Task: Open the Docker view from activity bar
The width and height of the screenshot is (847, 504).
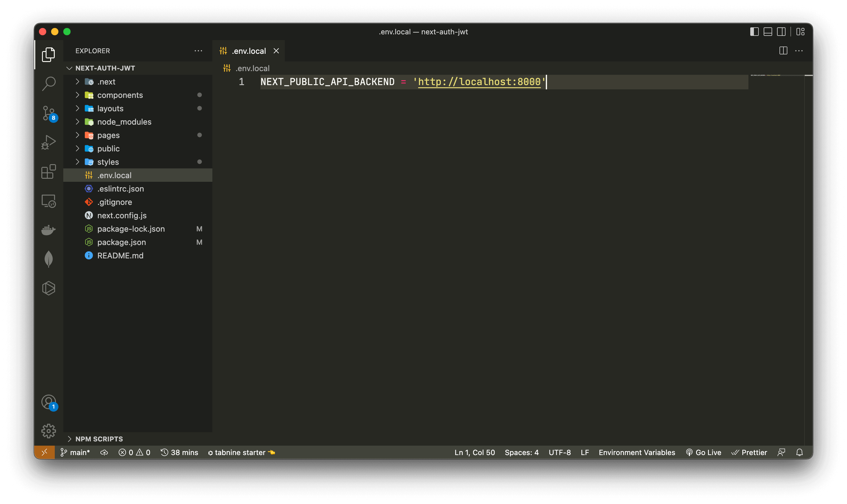Action: (x=49, y=230)
